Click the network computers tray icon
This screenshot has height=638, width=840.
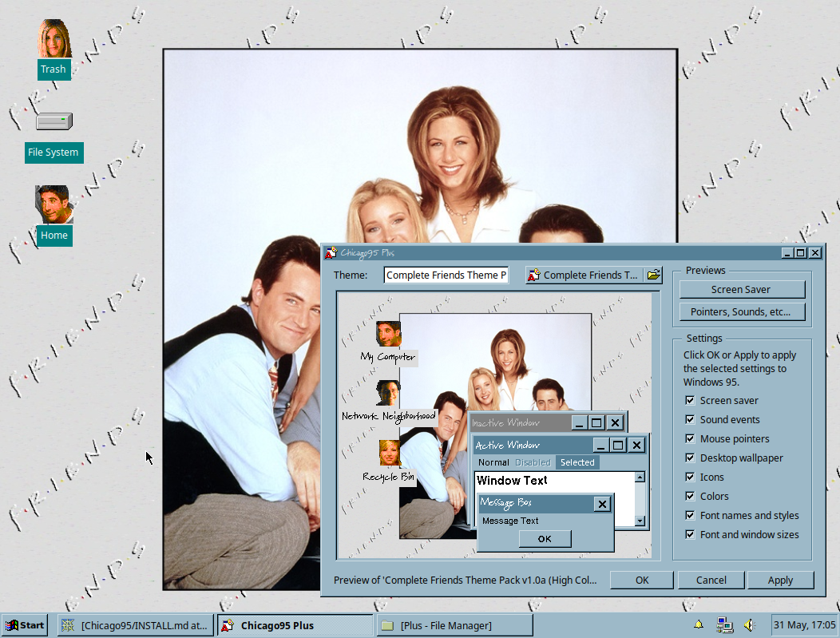click(725, 625)
